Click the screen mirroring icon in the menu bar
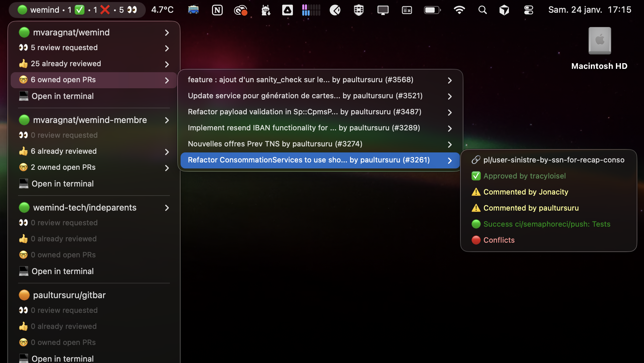 pyautogui.click(x=383, y=10)
